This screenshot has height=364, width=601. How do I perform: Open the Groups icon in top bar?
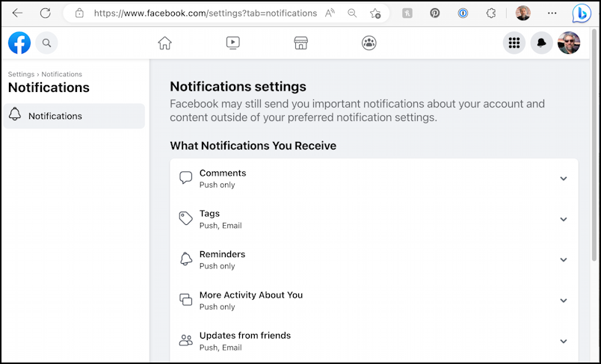pyautogui.click(x=369, y=43)
